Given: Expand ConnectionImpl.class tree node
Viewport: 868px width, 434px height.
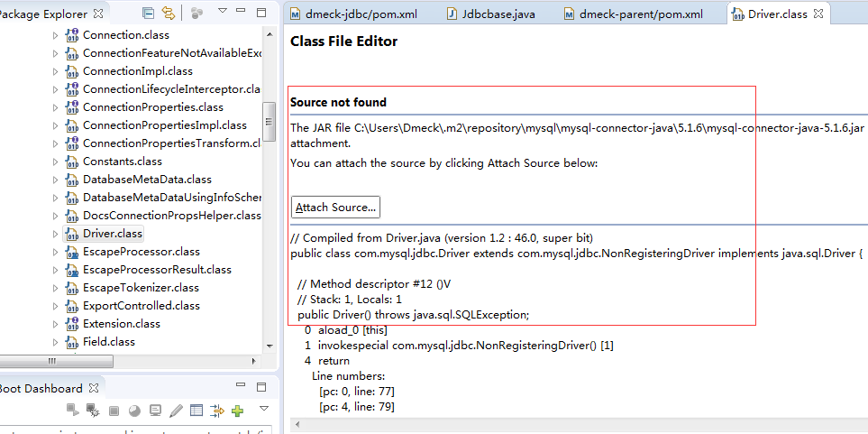Looking at the screenshot, I should 55,71.
